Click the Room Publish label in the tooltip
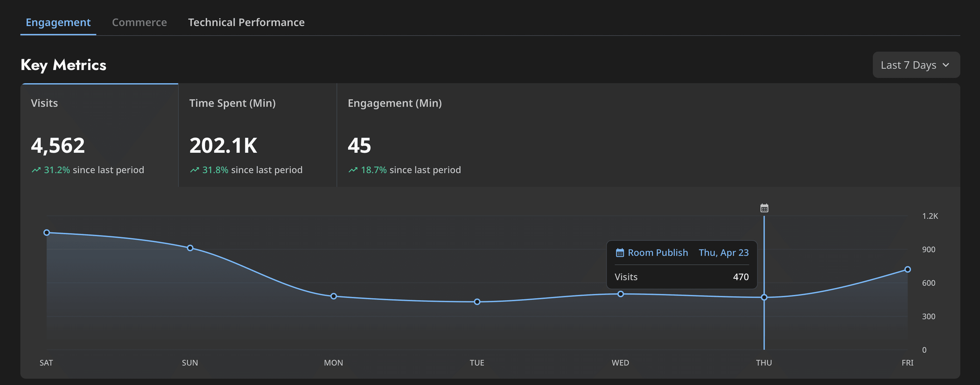This screenshot has width=980, height=385. [658, 253]
